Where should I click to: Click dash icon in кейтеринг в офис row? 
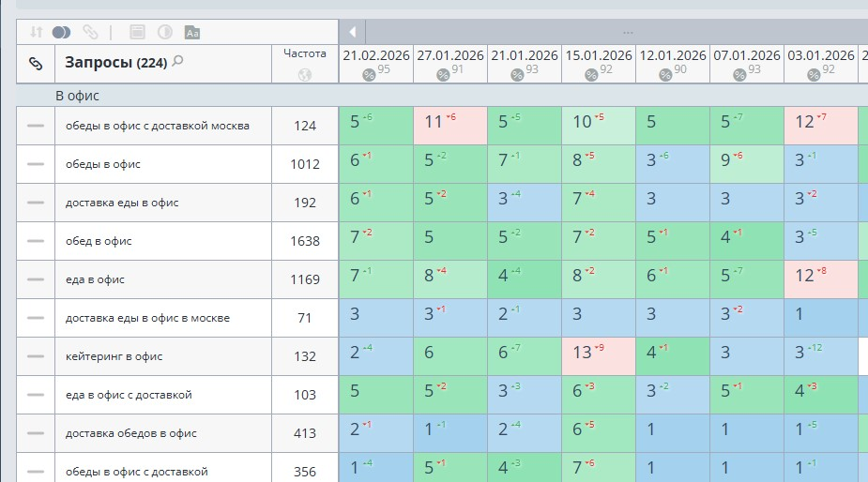[x=36, y=356]
